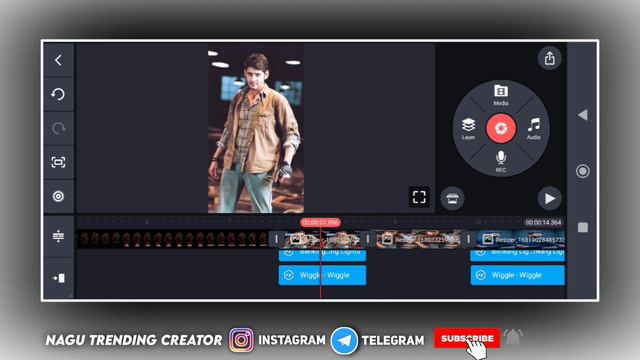The height and width of the screenshot is (360, 640).
Task: Click the TELEGRAM text label
Action: [x=393, y=340]
